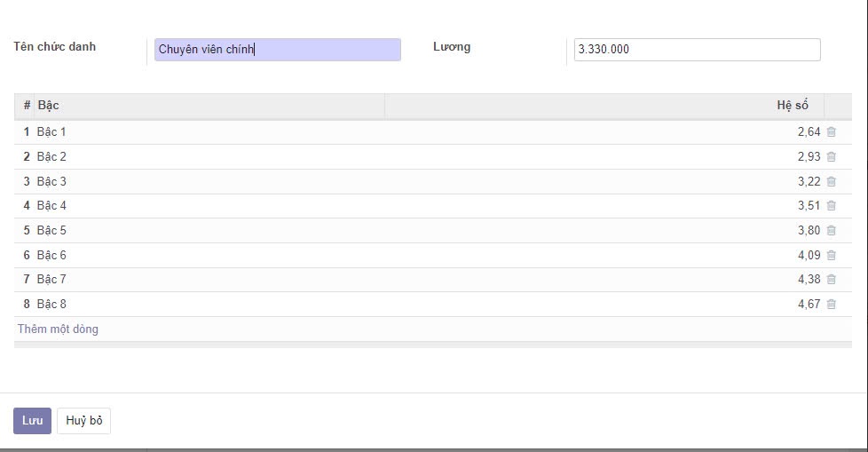
Task: Select the Bậc 1 name cell
Action: [x=51, y=132]
